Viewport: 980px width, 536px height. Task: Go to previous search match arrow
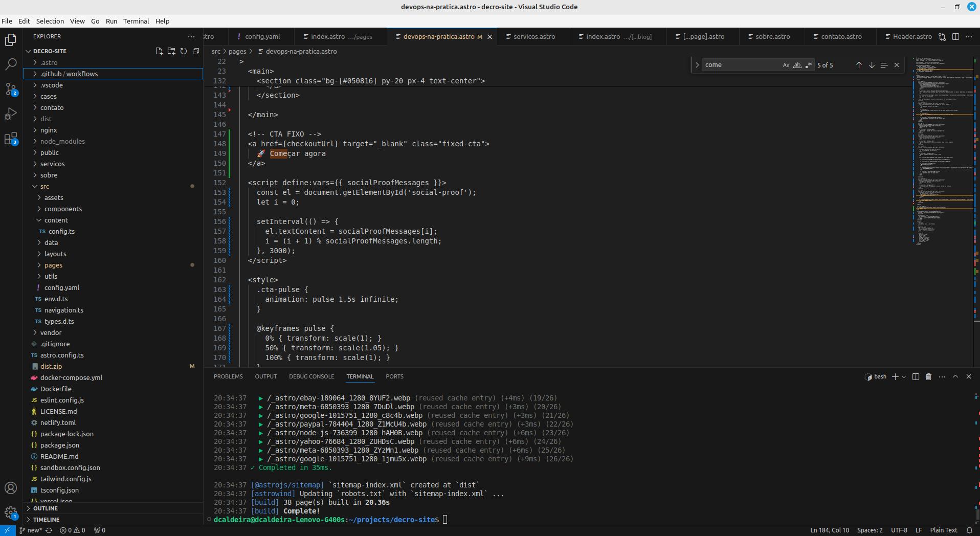859,65
